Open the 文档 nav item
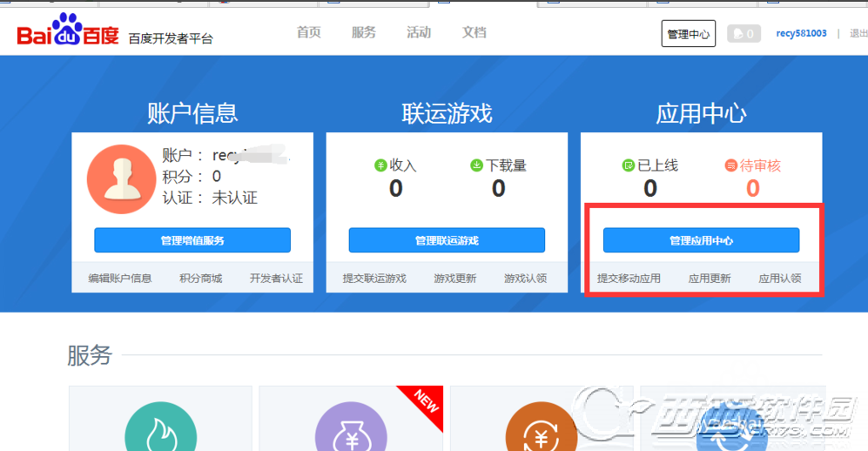The image size is (868, 451). pos(474,32)
